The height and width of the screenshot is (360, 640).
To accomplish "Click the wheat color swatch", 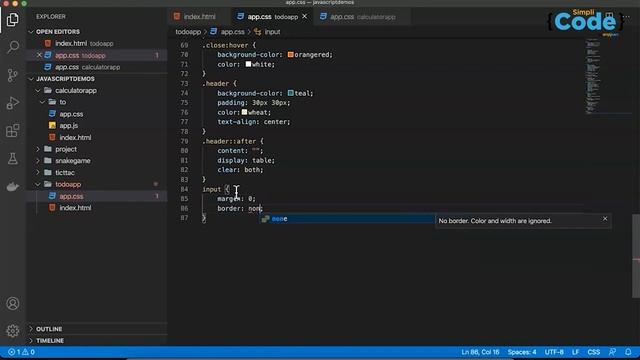I will tap(244, 112).
